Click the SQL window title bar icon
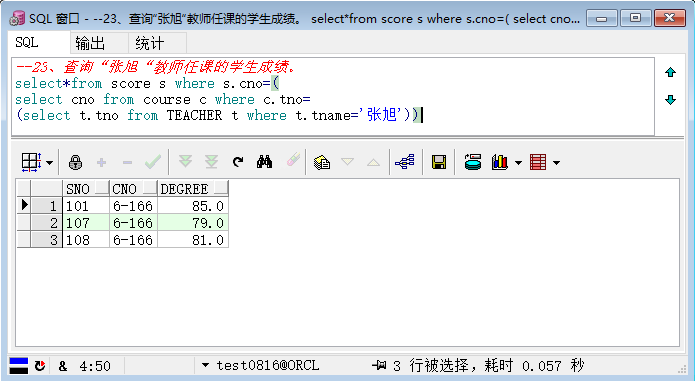695x381 pixels. pyautogui.click(x=17, y=19)
